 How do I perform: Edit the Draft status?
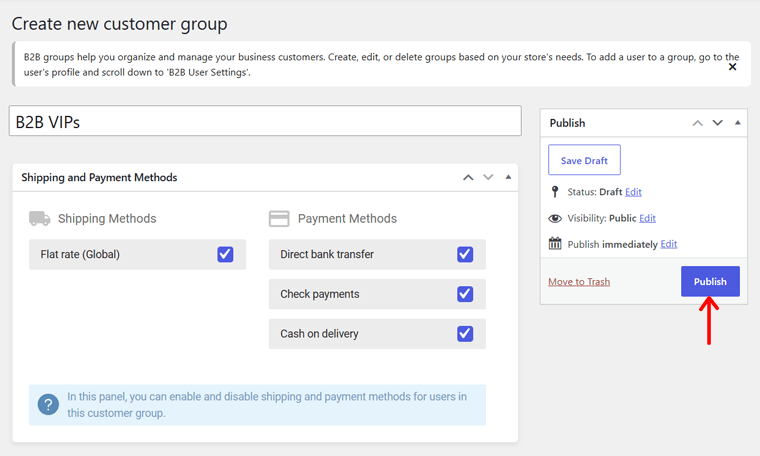633,192
